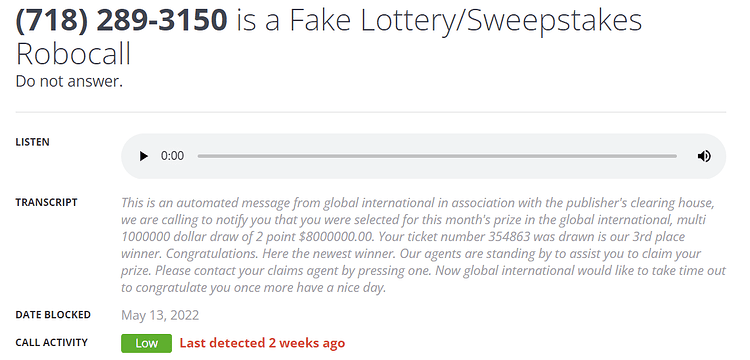Click the May 13, 2022 blocked date
750x360 pixels.
pyautogui.click(x=160, y=316)
